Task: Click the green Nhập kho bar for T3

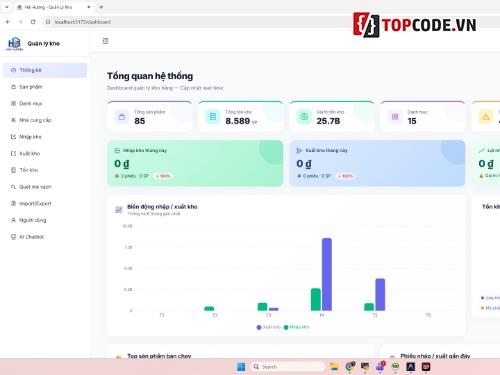Action: (262, 307)
